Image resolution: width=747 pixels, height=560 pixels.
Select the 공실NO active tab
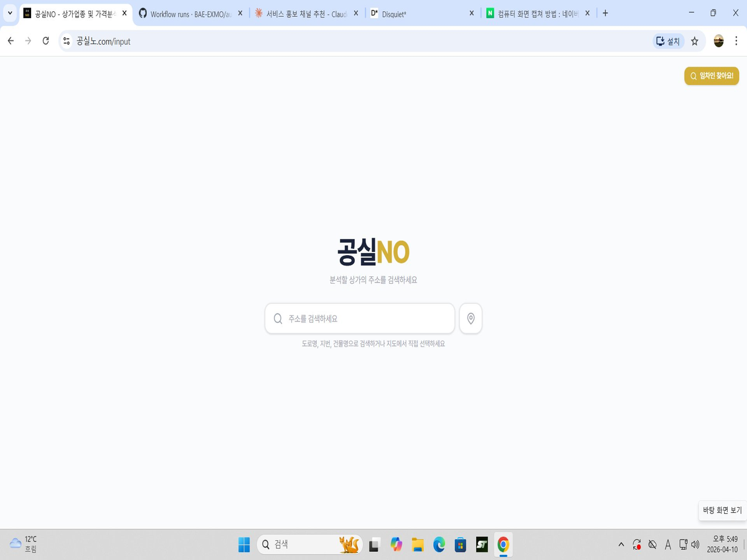pyautogui.click(x=75, y=13)
